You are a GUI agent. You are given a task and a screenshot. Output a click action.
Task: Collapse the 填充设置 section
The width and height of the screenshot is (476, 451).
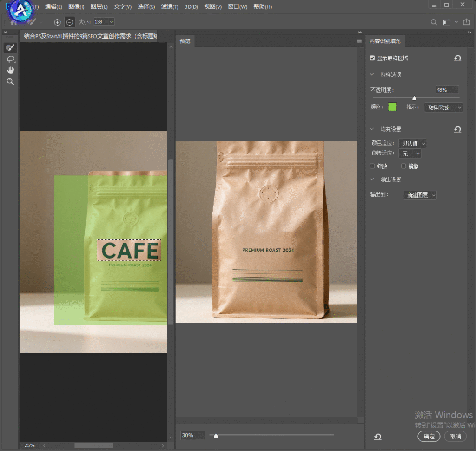pyautogui.click(x=372, y=129)
